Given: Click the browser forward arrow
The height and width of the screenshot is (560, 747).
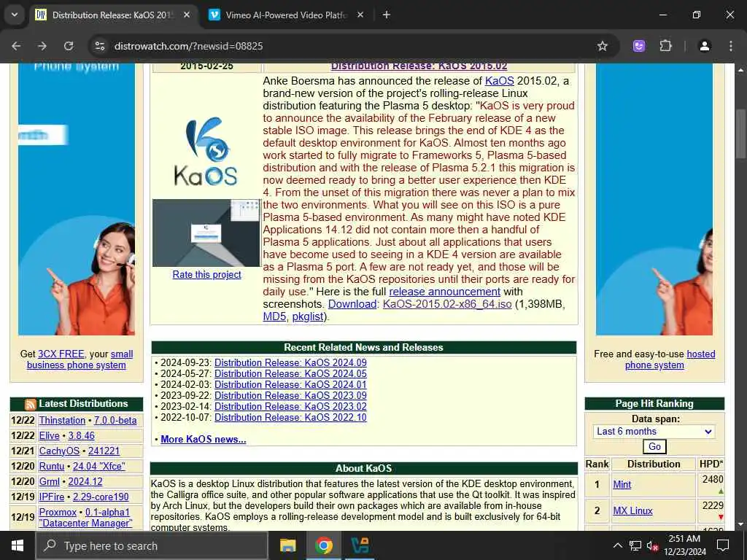Looking at the screenshot, I should pyautogui.click(x=42, y=46).
